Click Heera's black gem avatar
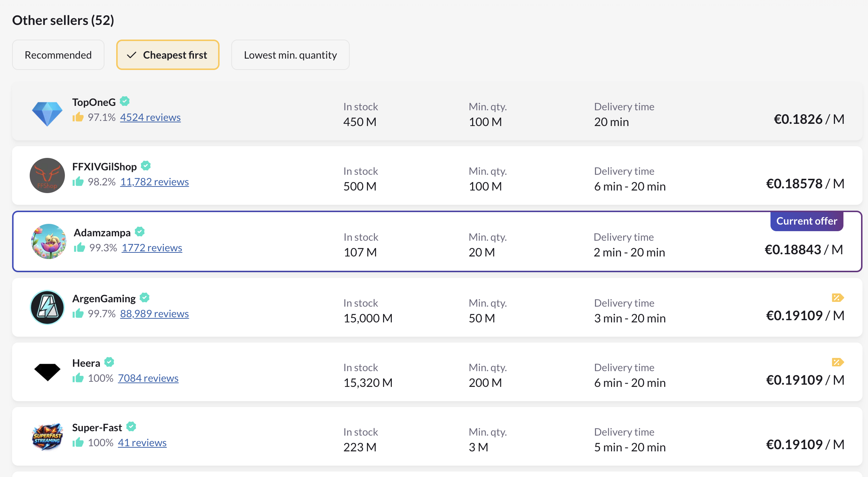Screen dimensions: 868x477 coord(47,372)
